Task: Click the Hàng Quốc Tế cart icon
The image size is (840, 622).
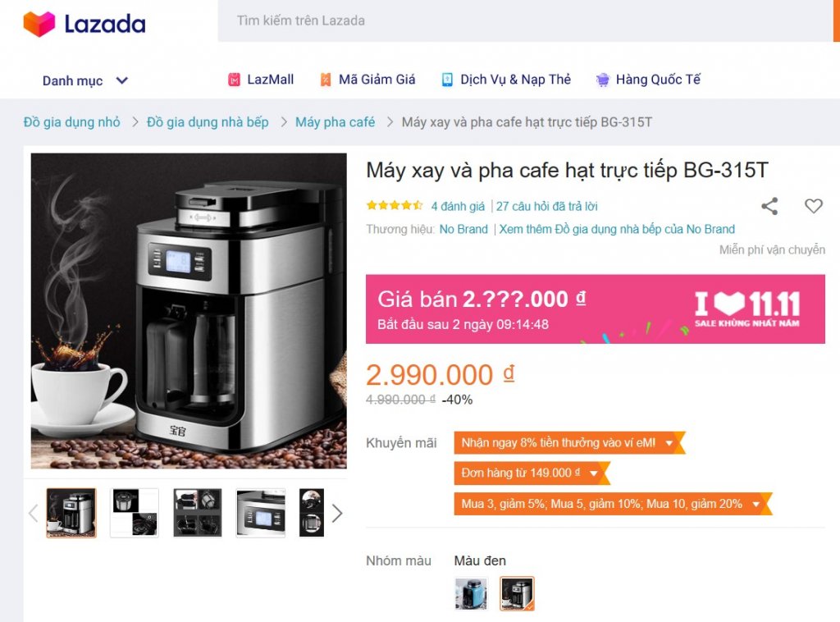Action: coord(603,80)
